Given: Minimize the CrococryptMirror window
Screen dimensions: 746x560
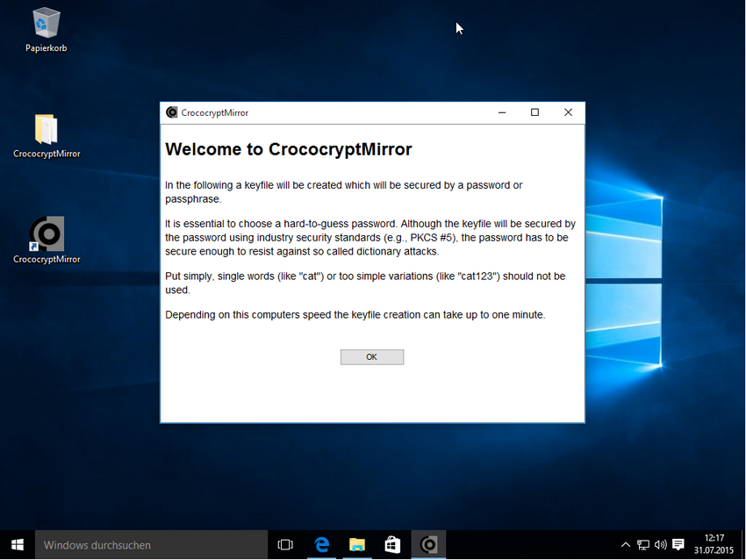Looking at the screenshot, I should [502, 112].
